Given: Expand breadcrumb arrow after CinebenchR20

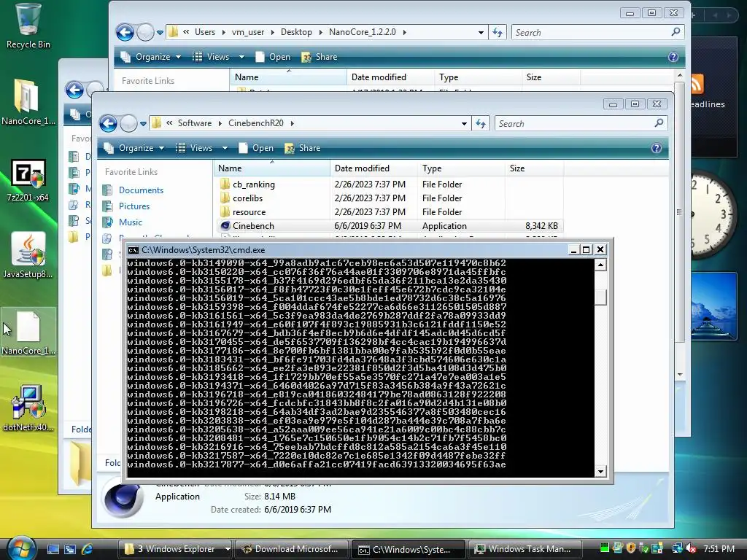Looking at the screenshot, I should pos(292,123).
